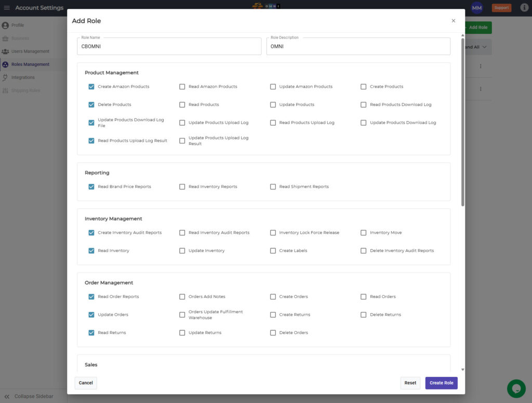Select the Users Management icon in the sidebar

click(x=5, y=51)
